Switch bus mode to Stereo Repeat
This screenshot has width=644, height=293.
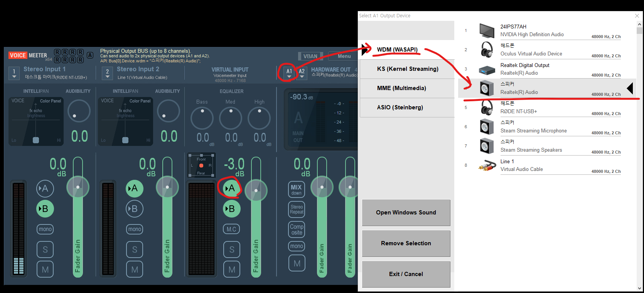(x=297, y=209)
